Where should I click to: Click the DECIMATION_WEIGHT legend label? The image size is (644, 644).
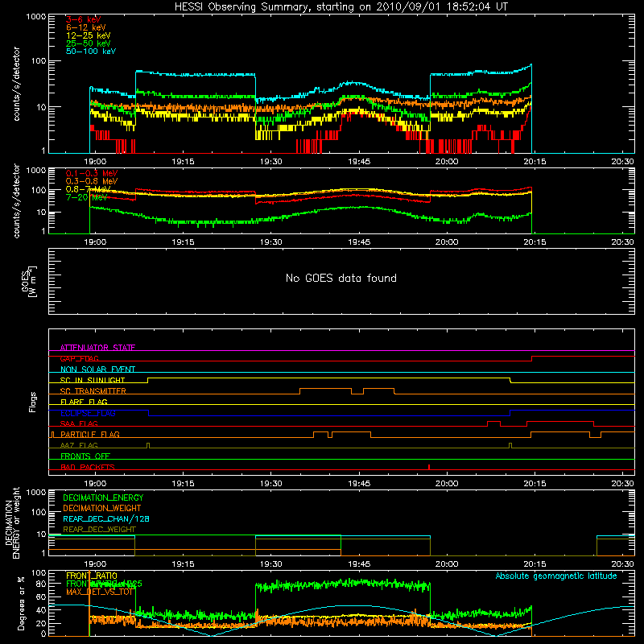click(102, 508)
